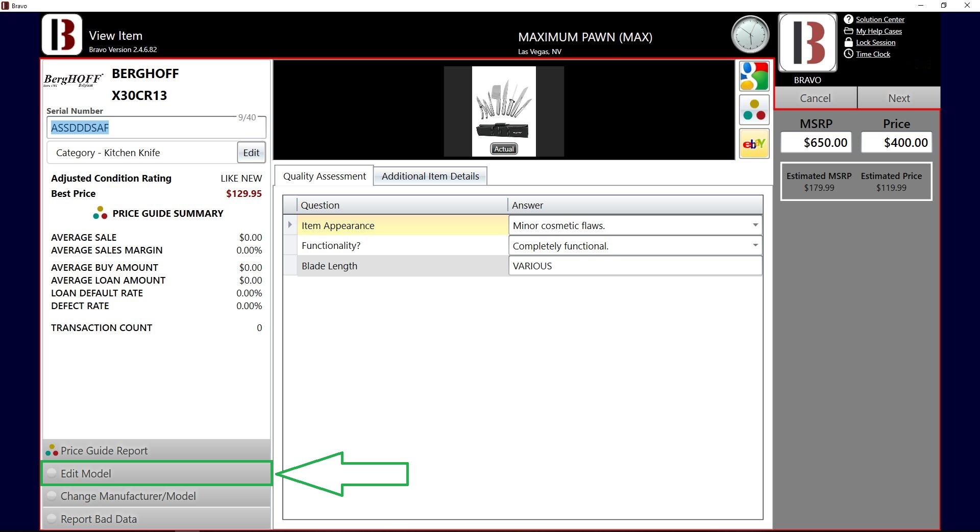Screen dimensions: 980x532
Task: Click the Answer column header
Action: coord(635,205)
